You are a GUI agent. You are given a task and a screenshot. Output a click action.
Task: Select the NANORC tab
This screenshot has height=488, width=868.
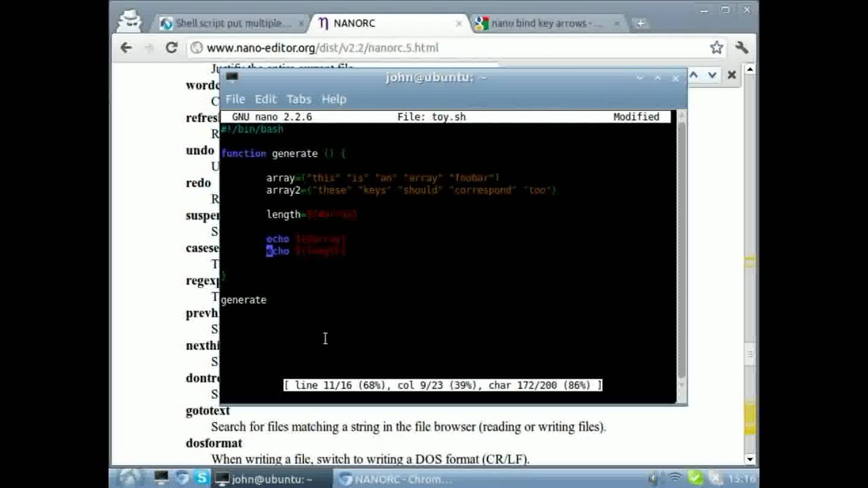click(x=389, y=23)
